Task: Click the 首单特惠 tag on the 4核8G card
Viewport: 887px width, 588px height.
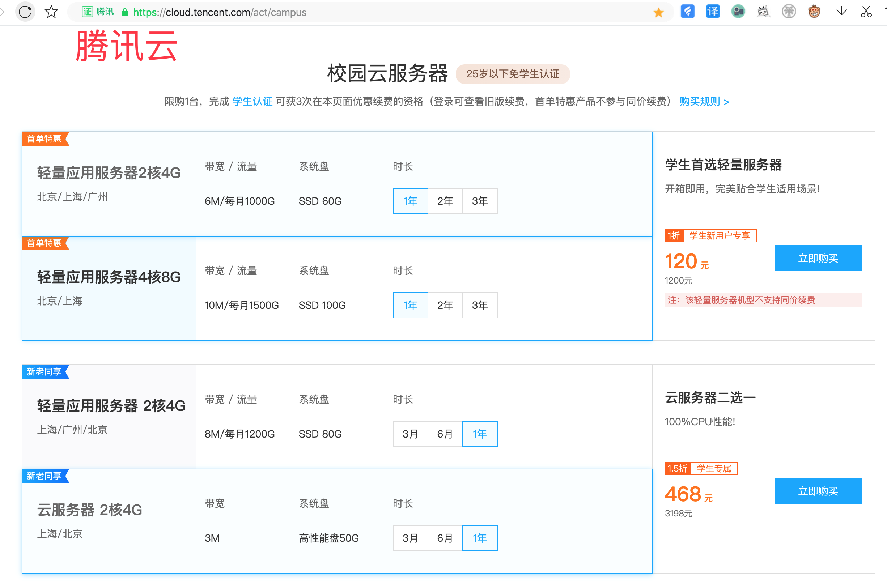Action: click(x=45, y=243)
